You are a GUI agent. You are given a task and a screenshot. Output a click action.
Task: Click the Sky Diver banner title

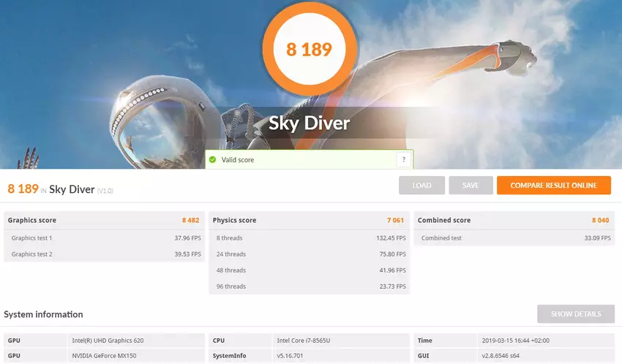[309, 123]
